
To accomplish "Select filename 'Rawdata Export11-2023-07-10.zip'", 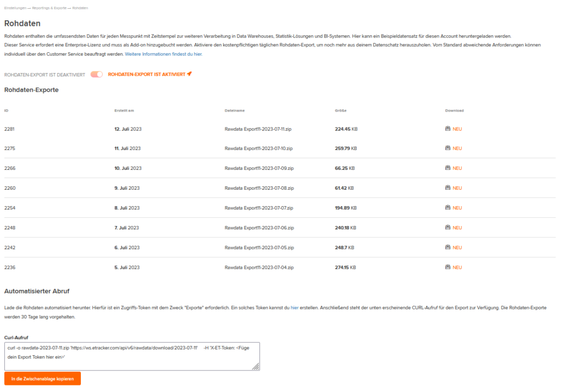I will pyautogui.click(x=258, y=148).
